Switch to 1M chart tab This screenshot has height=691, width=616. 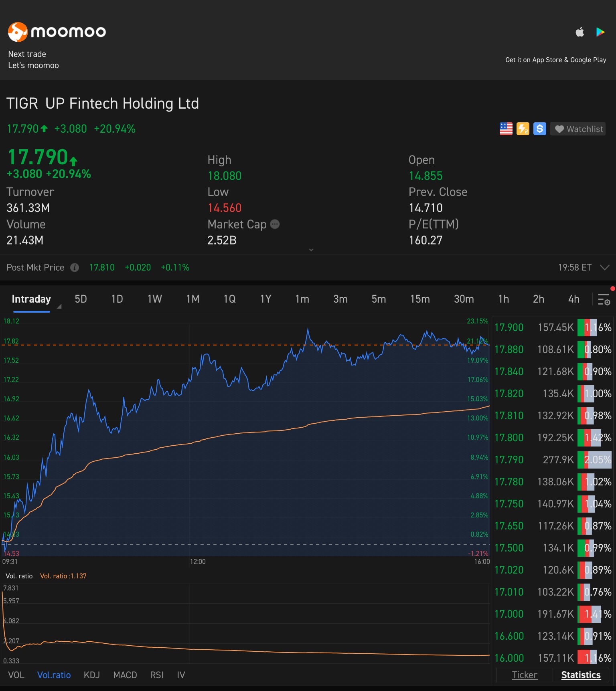click(x=193, y=299)
